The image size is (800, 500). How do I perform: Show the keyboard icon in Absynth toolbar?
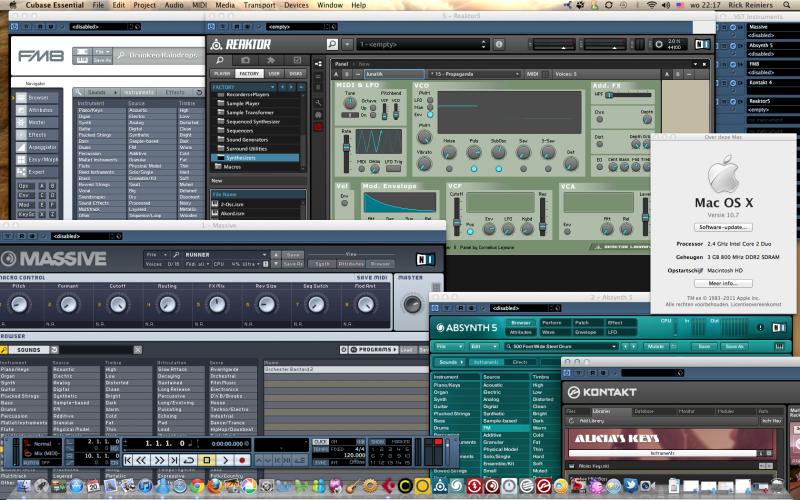pyautogui.click(x=780, y=346)
